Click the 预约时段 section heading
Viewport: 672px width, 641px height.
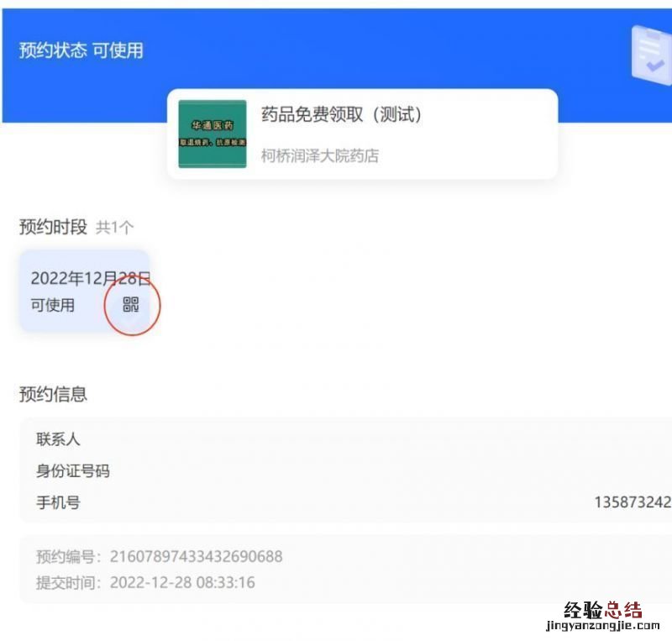click(x=53, y=226)
